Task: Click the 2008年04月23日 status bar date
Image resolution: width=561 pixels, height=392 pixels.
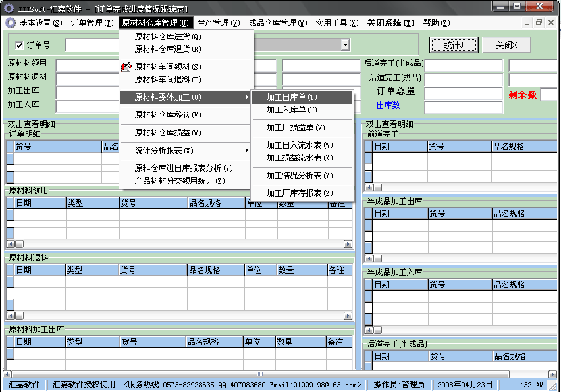Action: [465, 385]
